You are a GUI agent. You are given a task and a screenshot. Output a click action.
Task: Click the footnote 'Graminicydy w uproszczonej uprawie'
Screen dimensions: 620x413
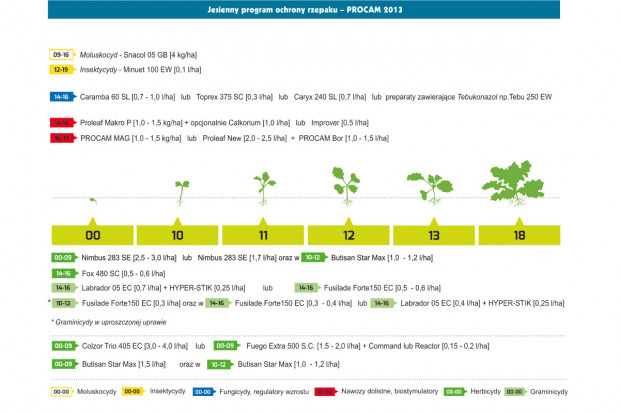pos(111,322)
